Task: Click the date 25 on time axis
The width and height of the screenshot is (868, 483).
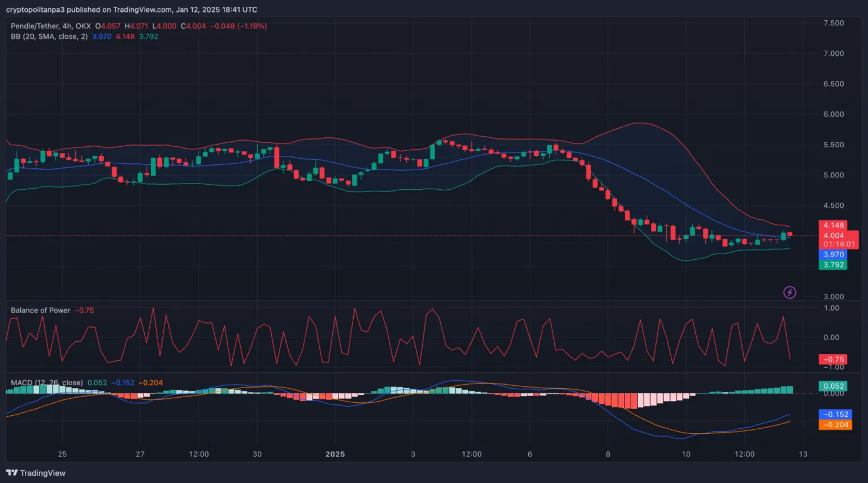Action: (x=62, y=454)
